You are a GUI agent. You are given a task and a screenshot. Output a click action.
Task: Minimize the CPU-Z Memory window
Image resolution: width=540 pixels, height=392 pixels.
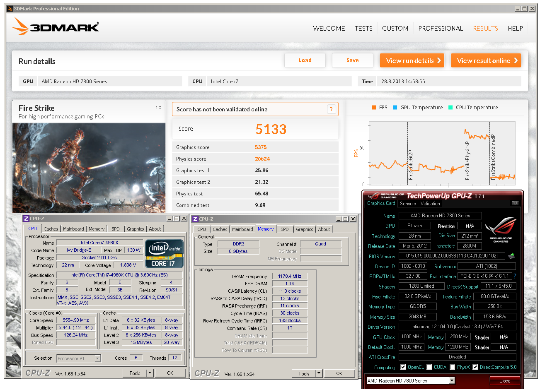pyautogui.click(x=339, y=219)
